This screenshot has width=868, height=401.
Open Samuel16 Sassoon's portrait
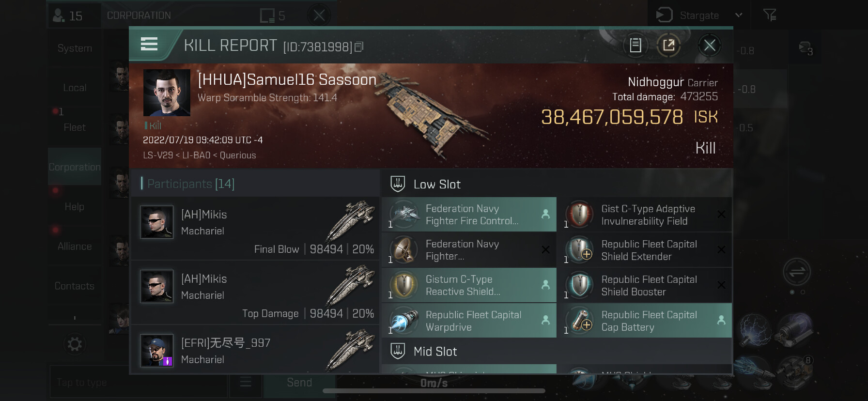(x=167, y=93)
